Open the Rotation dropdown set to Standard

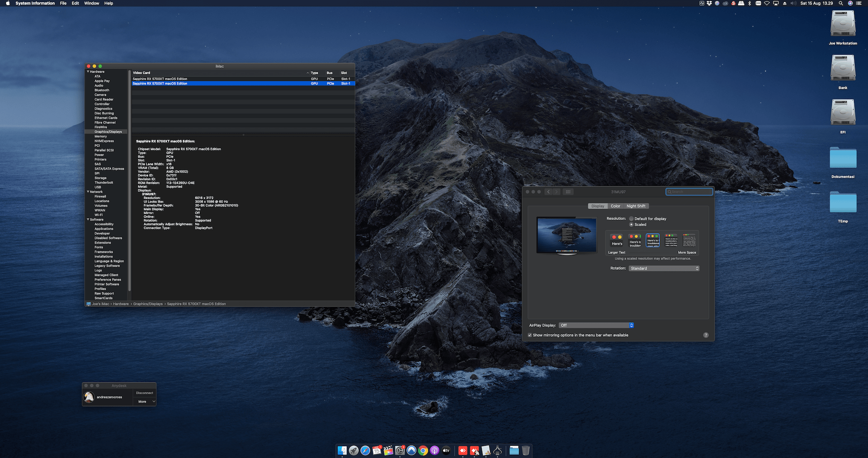click(664, 268)
